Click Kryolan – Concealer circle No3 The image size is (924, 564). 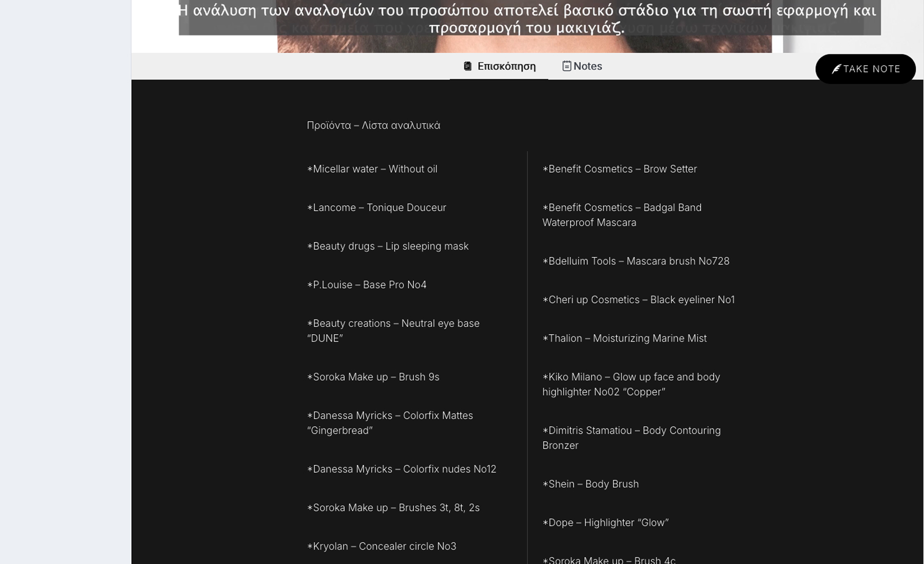(x=382, y=546)
